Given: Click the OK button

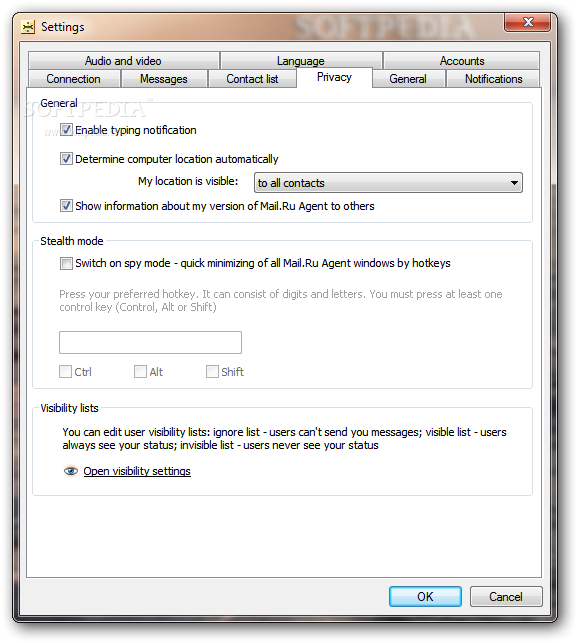Looking at the screenshot, I should click(x=425, y=596).
